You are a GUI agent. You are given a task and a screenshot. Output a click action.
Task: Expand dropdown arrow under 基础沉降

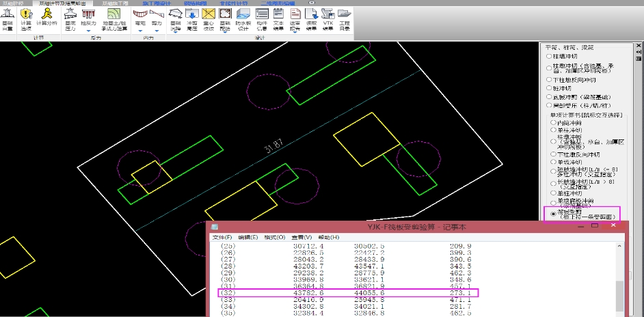(176, 31)
